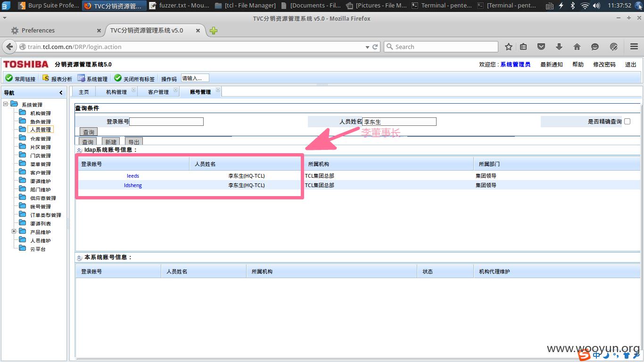Open the Firefox hamburger menu
This screenshot has width=644, height=362.
click(634, 47)
